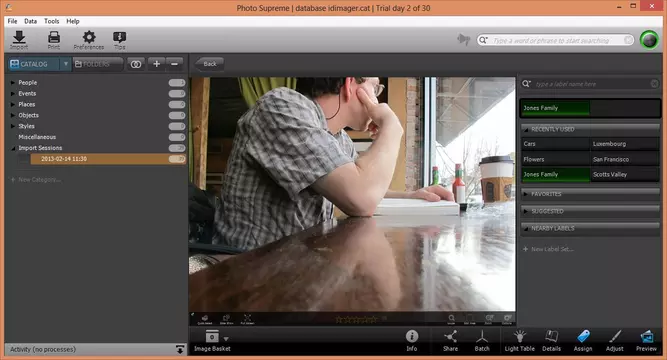Click the activity panel download arrow icon
The image size is (667, 360).
[180, 349]
